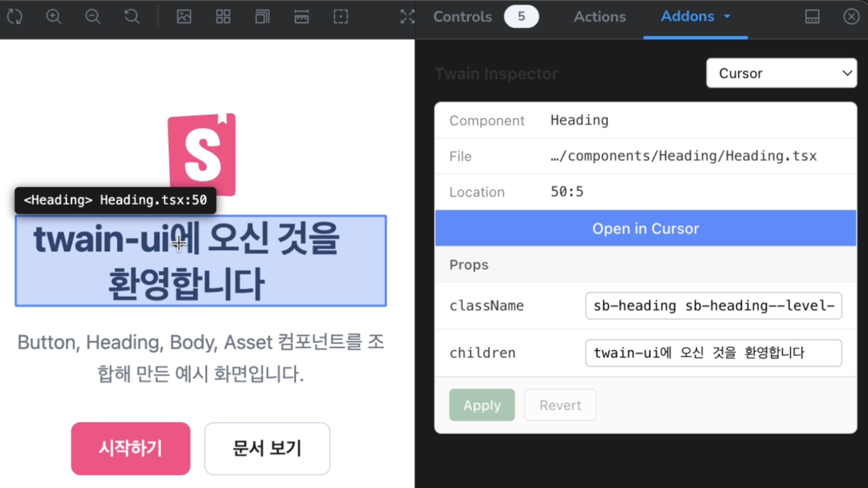Revert the prop changes
The width and height of the screenshot is (868, 488).
coord(560,405)
